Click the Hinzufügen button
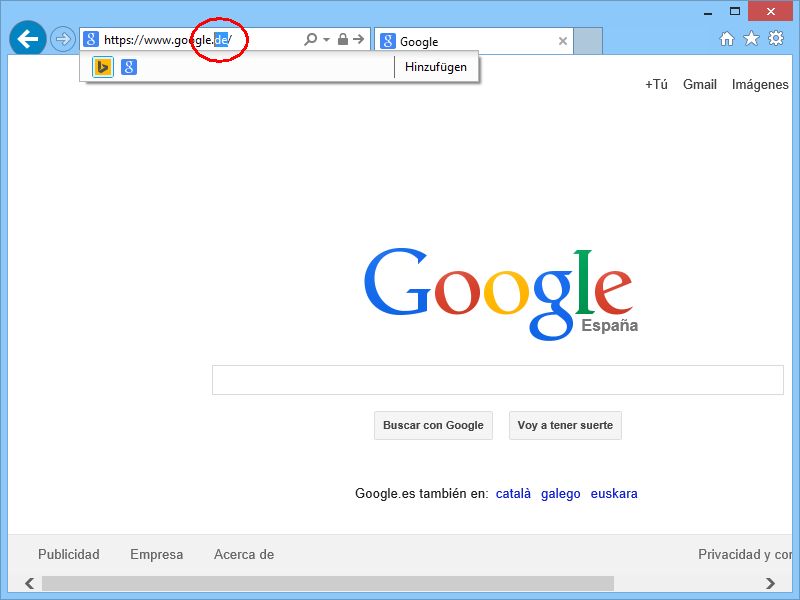The width and height of the screenshot is (800, 600). (436, 67)
